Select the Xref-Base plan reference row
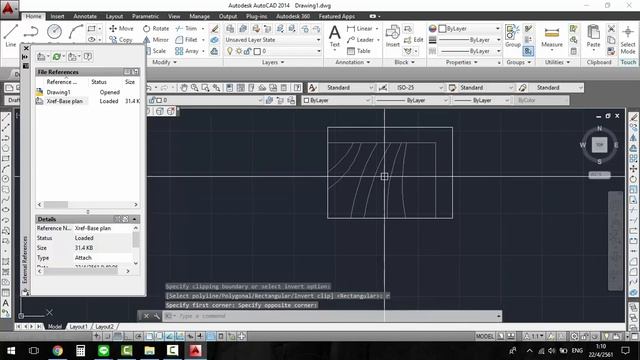This screenshot has width=640, height=360. click(x=87, y=101)
